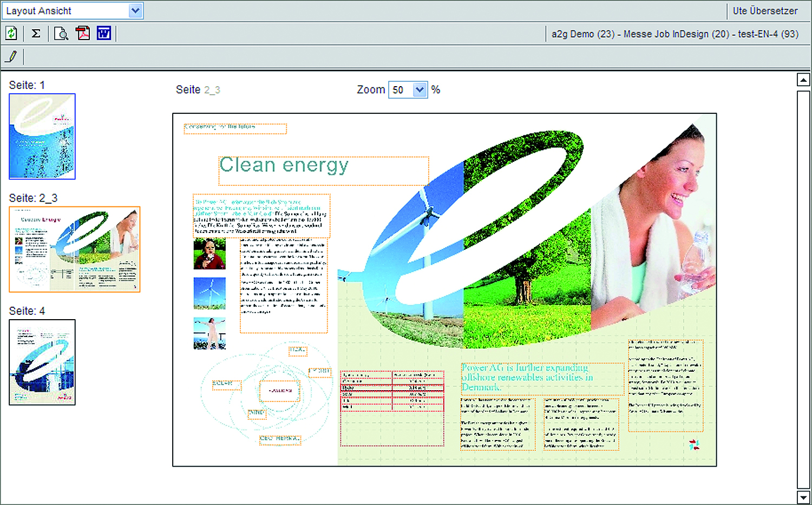Image resolution: width=812 pixels, height=505 pixels.
Task: Click the green refresh document icon
Action: [x=11, y=34]
